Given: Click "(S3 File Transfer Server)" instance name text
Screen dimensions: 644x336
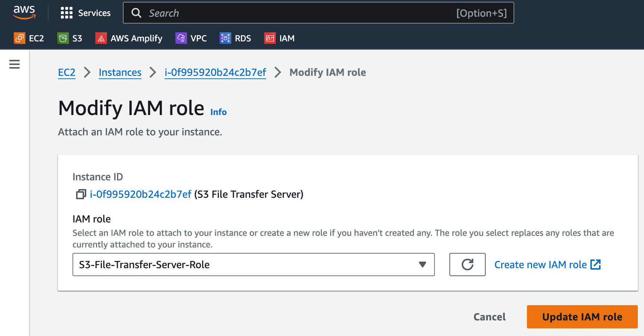Looking at the screenshot, I should pos(249,194).
